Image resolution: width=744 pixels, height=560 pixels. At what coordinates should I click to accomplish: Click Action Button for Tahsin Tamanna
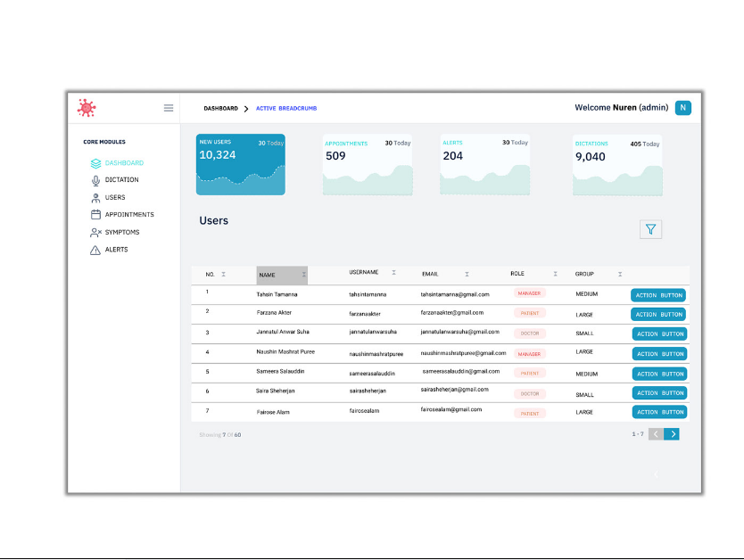[658, 295]
